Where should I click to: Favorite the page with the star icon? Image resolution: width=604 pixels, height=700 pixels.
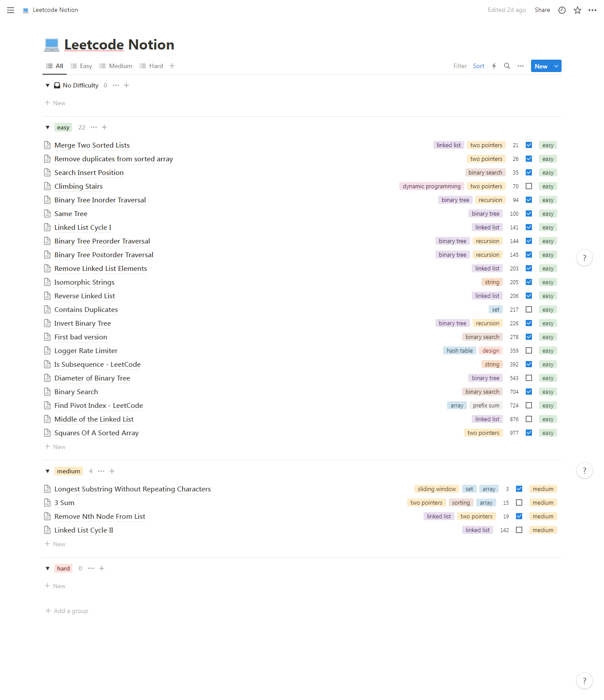click(x=577, y=10)
